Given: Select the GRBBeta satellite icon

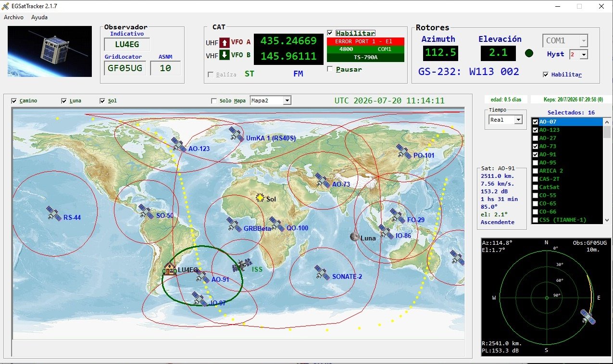Looking at the screenshot, I should pos(234,225).
